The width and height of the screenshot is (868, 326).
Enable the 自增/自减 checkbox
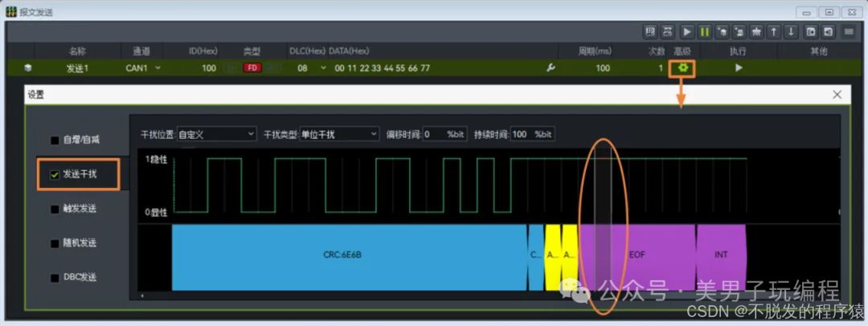(55, 141)
